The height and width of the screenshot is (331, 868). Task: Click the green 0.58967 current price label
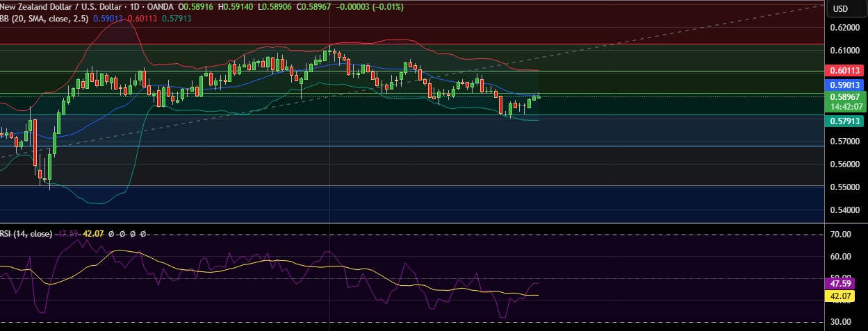(x=845, y=98)
